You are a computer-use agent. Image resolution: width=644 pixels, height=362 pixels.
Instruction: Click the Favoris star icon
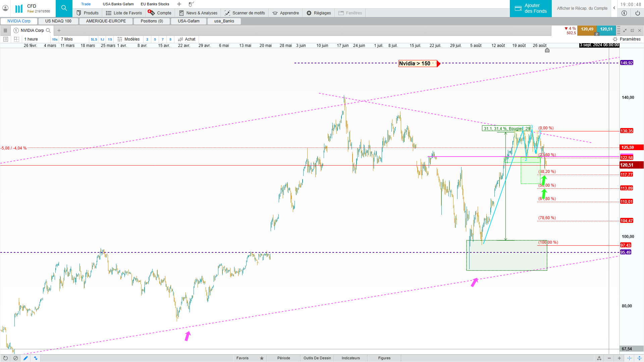[262, 358]
